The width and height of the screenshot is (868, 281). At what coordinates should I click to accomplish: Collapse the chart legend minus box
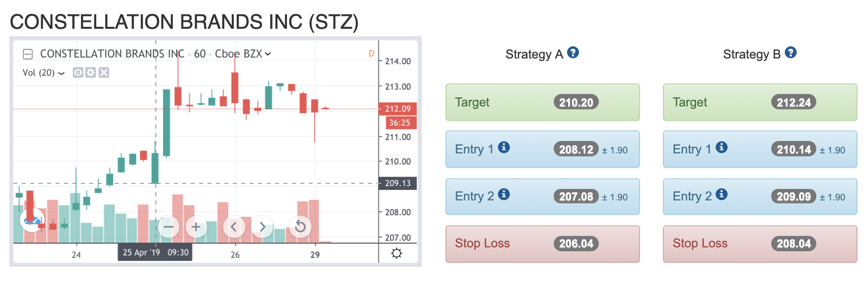pos(28,54)
